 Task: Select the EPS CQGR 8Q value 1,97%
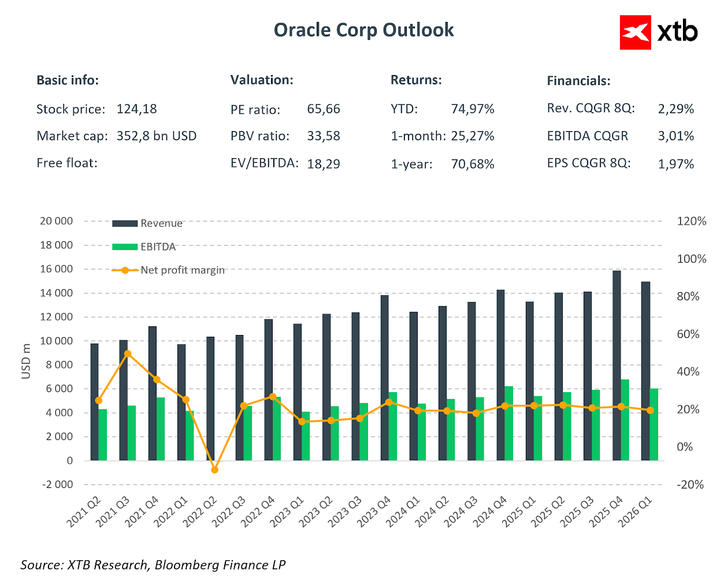676,164
